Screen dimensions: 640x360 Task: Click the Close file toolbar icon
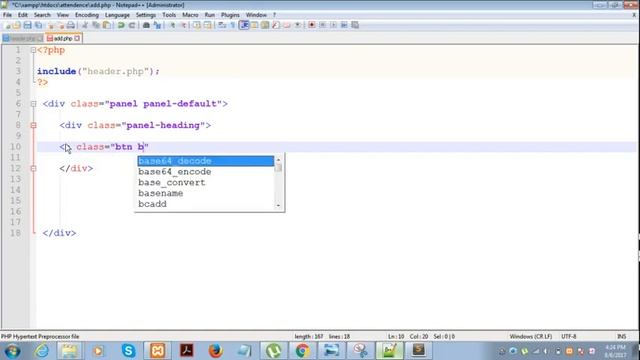point(51,25)
